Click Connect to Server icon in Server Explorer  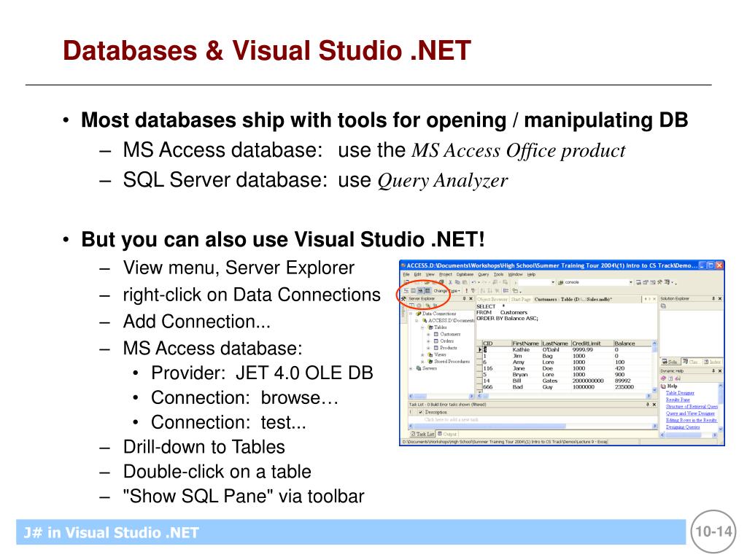point(435,306)
